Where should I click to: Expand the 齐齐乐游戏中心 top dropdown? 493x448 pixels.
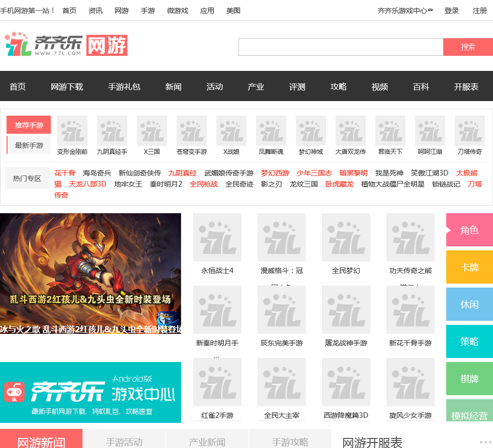[405, 11]
